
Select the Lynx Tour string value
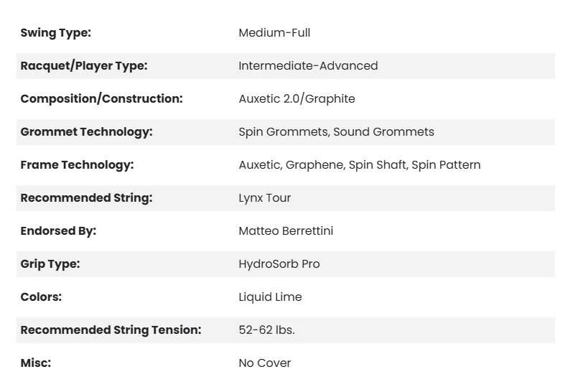[x=264, y=198]
